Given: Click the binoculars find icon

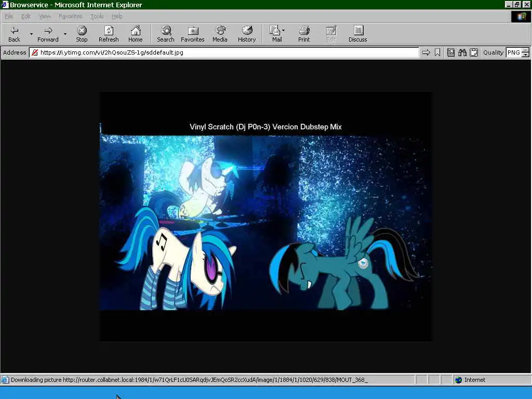Looking at the screenshot, I should pyautogui.click(x=462, y=52).
